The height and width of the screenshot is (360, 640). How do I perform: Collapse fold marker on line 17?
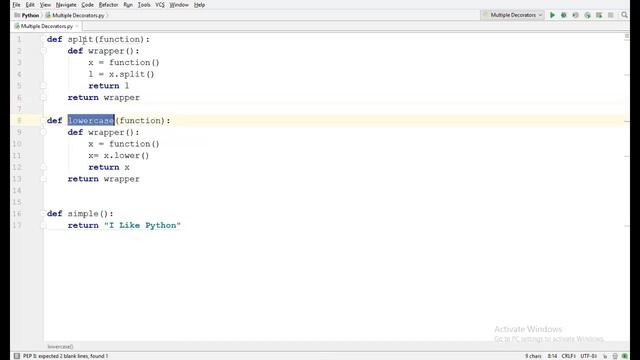coord(43,225)
